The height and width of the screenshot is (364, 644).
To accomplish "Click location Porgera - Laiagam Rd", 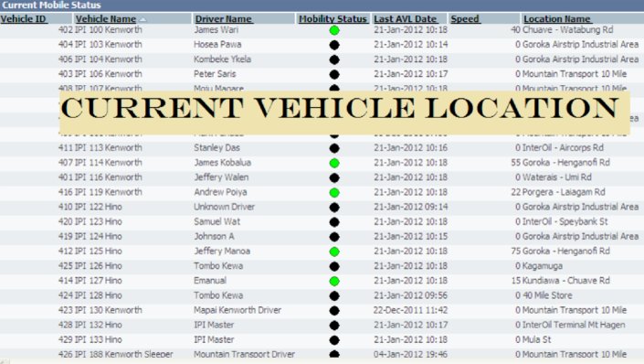I will [x=564, y=192].
